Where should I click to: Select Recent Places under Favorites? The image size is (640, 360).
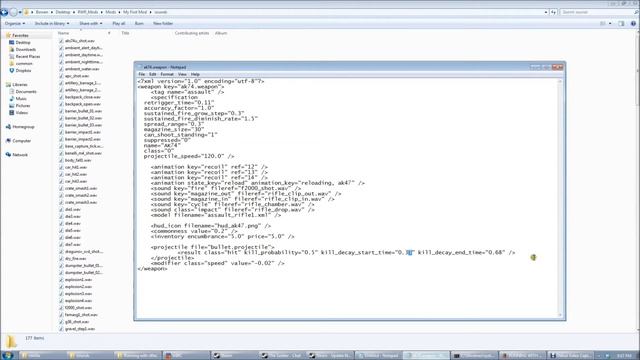click(x=28, y=56)
